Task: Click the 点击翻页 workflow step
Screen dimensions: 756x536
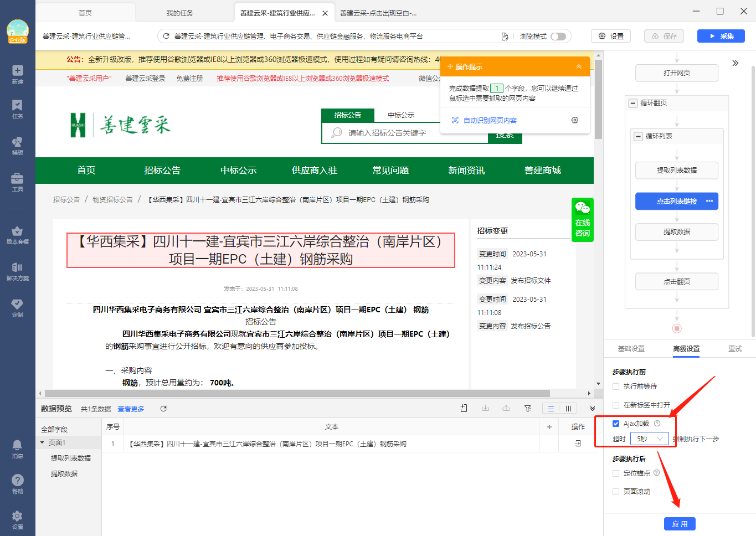Action: coord(677,281)
